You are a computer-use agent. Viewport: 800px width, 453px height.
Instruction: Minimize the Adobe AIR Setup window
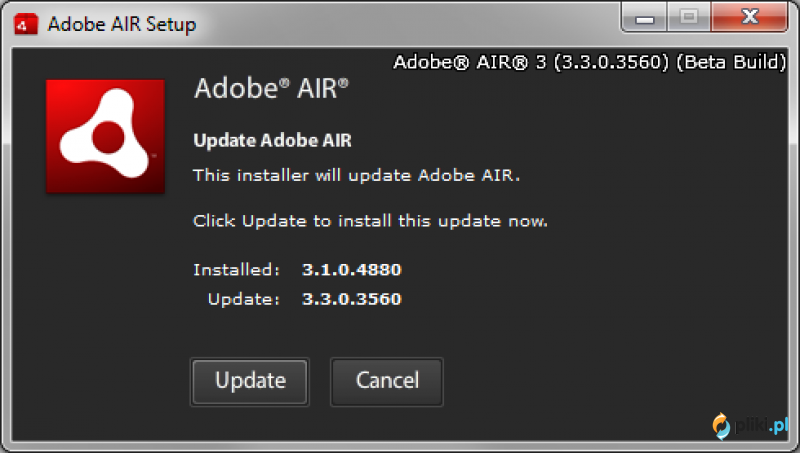645,19
